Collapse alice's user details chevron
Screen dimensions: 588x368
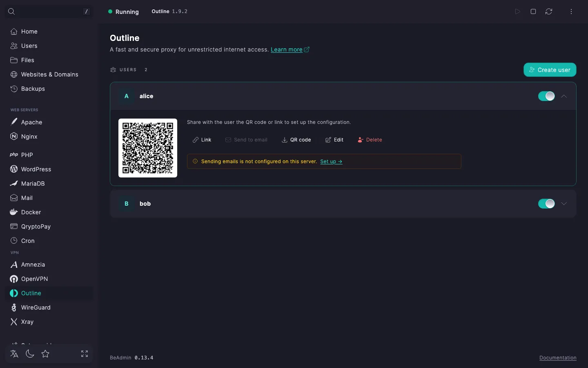coord(564,96)
